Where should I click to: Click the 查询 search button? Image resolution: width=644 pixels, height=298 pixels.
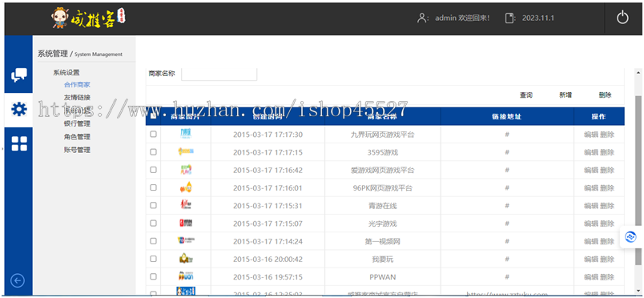526,95
